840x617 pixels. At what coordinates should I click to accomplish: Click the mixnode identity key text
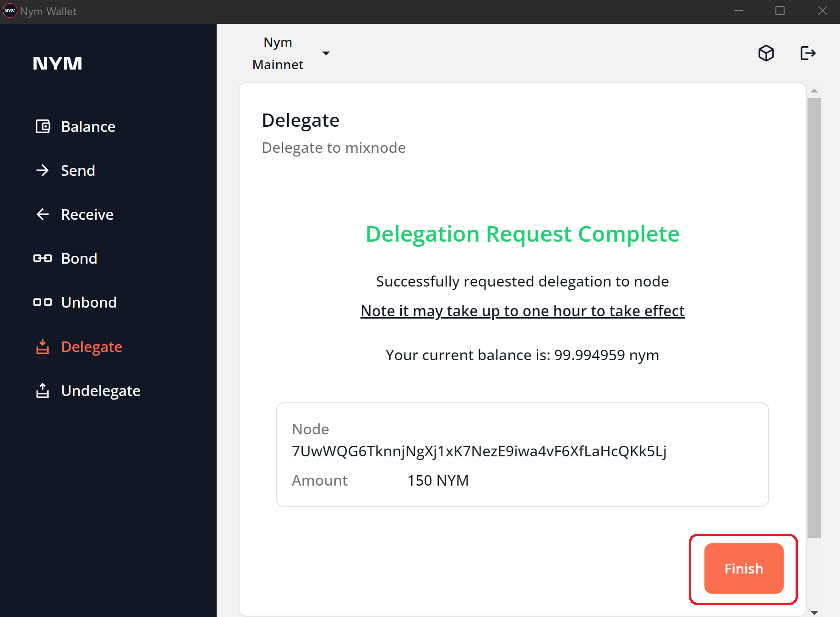[479, 451]
